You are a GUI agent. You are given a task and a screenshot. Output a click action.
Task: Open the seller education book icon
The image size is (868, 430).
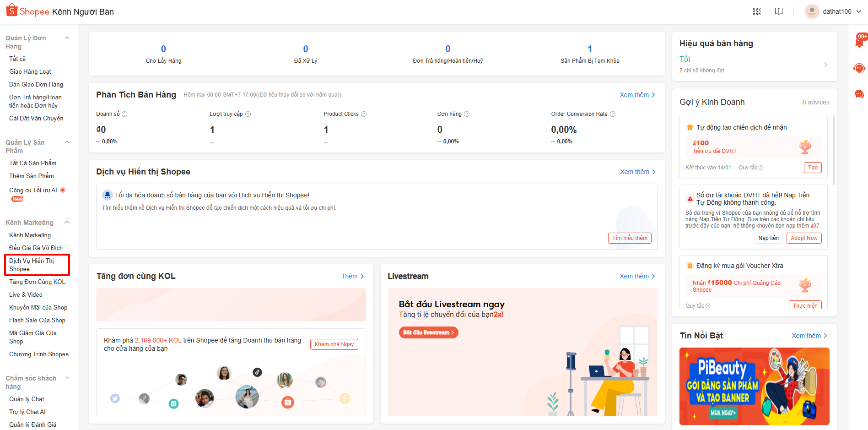(779, 11)
